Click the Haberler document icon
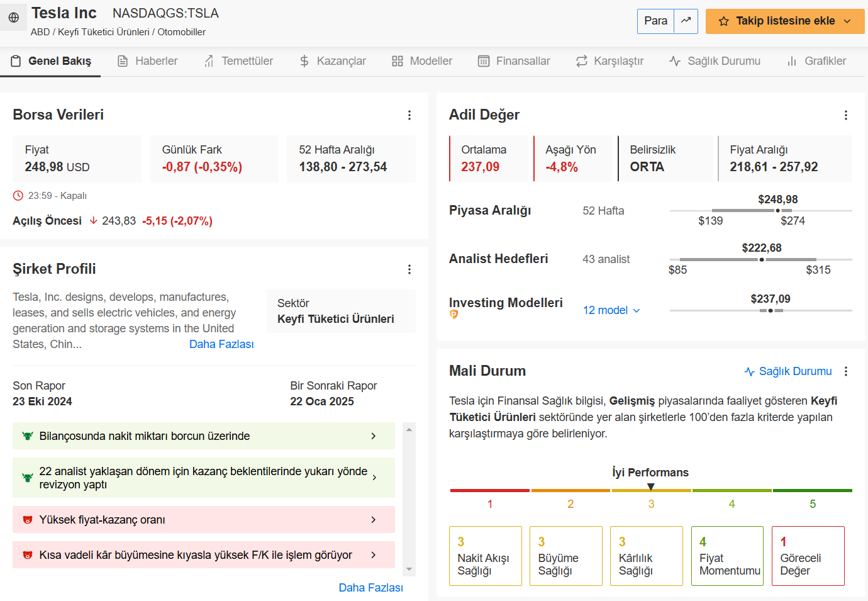 [123, 61]
